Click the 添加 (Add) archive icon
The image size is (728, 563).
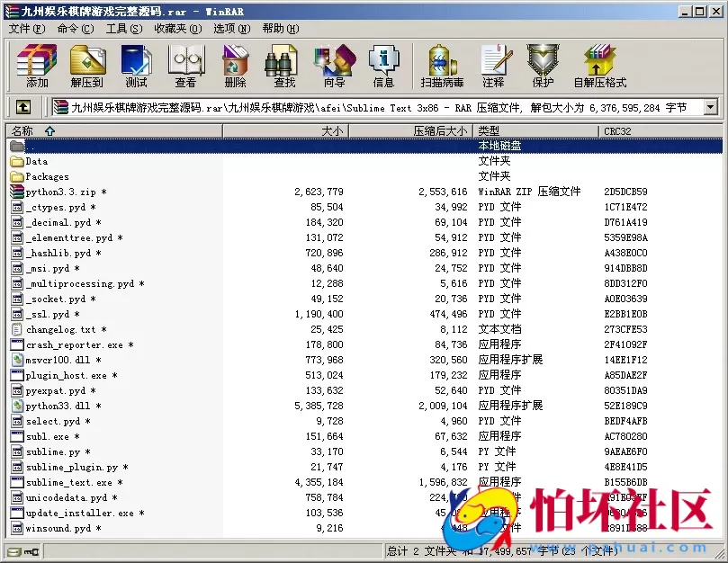(x=36, y=63)
